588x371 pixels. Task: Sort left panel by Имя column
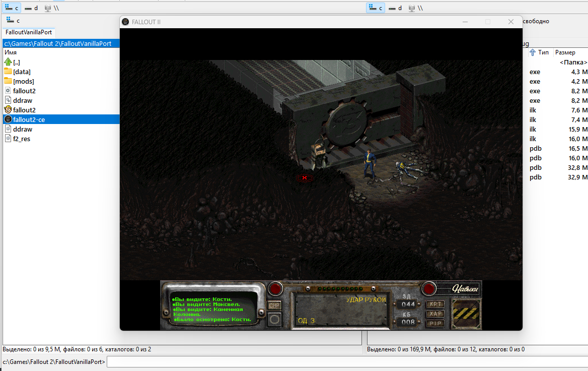click(11, 52)
